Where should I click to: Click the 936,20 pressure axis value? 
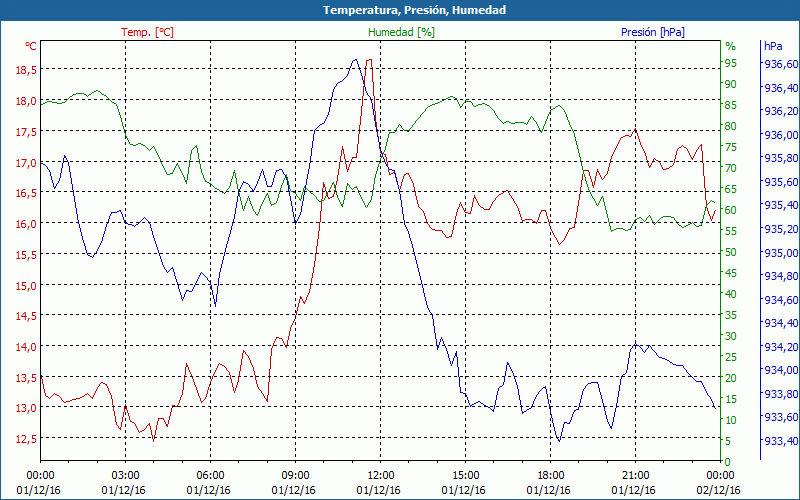coord(781,111)
